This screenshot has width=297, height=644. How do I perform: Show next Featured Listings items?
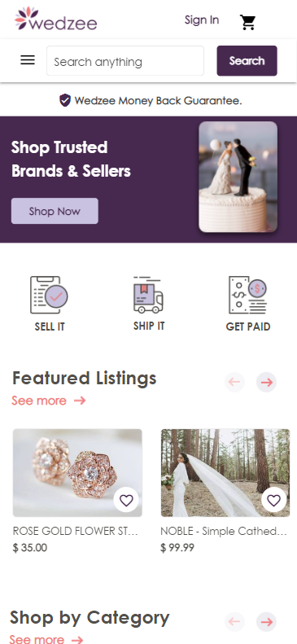pos(267,383)
